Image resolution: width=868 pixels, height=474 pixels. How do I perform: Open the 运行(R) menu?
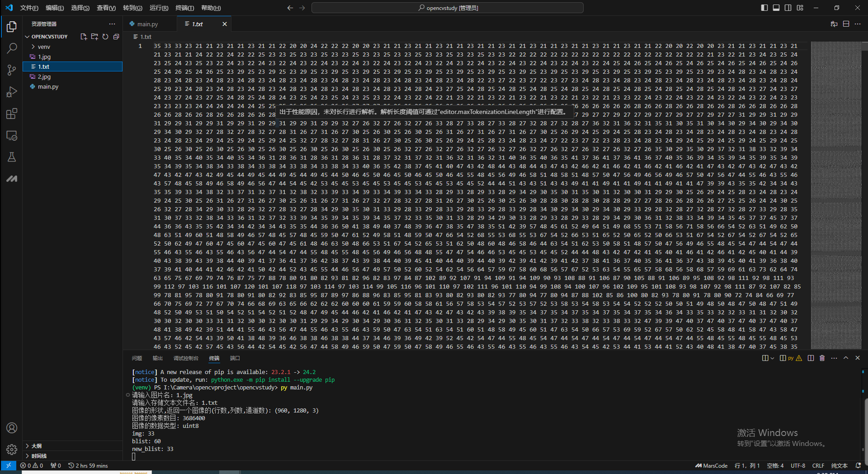(x=159, y=8)
